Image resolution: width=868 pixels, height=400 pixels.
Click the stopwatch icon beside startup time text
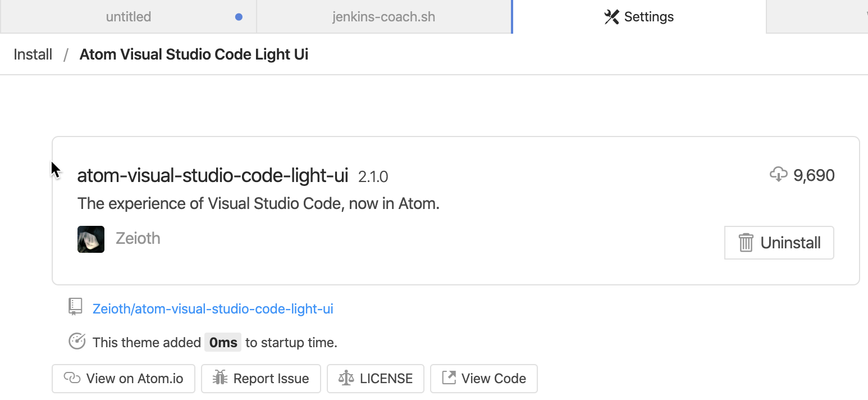pos(76,340)
